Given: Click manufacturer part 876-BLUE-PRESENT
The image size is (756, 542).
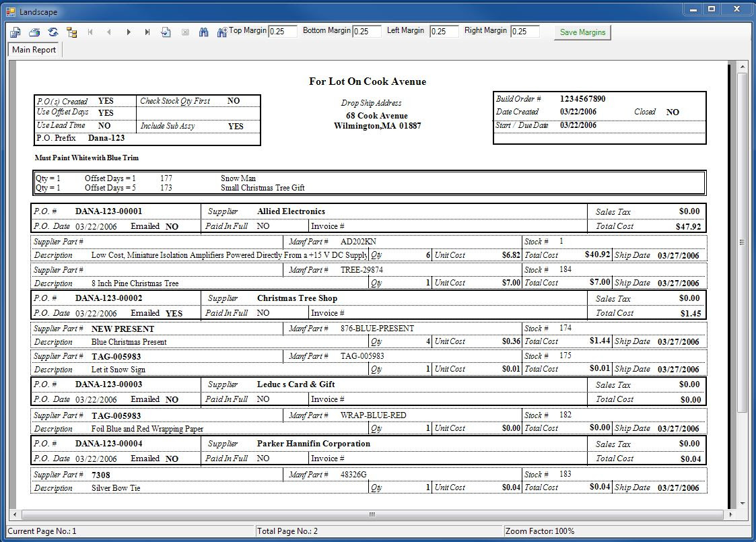Looking at the screenshot, I should coord(377,329).
